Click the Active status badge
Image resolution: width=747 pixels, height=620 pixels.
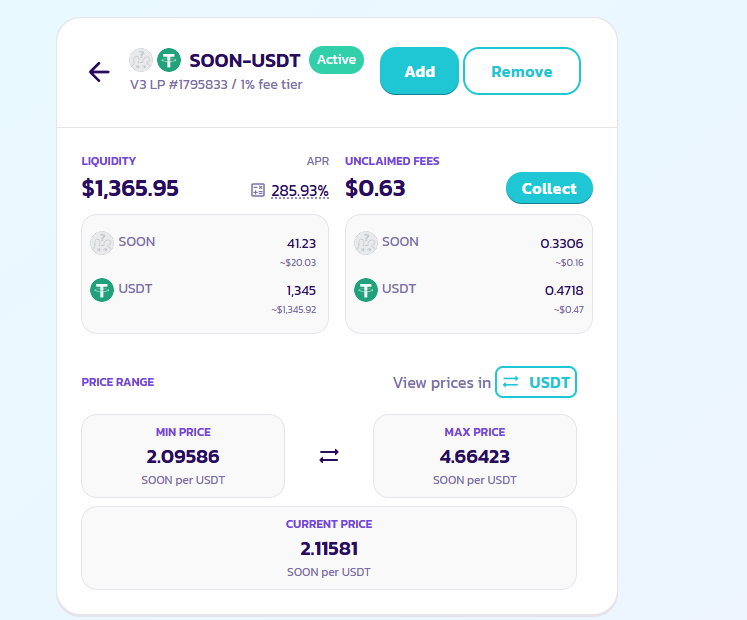coord(336,60)
